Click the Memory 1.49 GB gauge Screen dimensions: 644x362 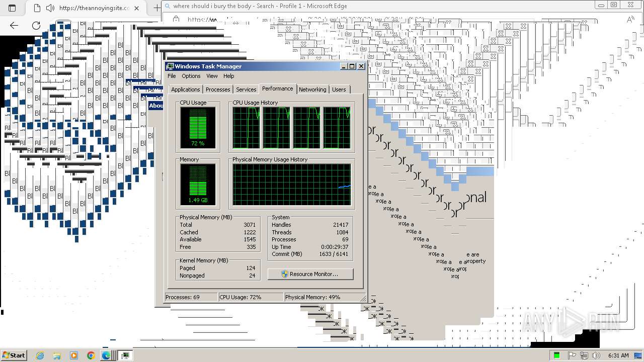(x=198, y=185)
